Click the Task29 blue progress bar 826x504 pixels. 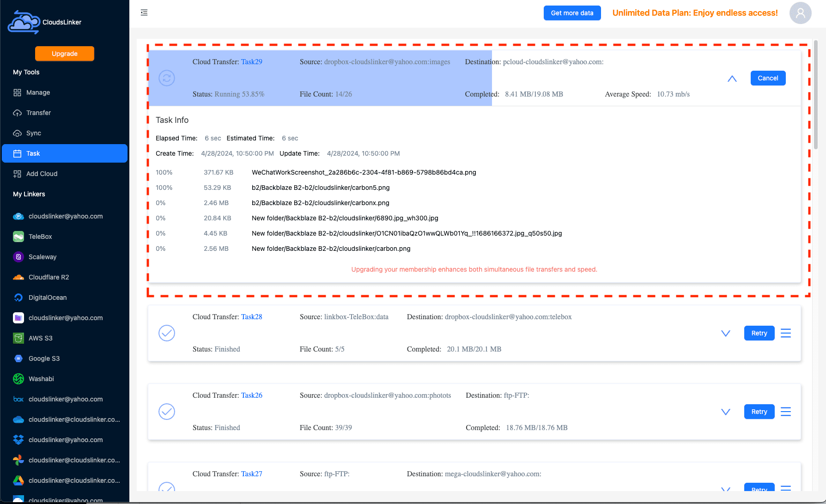pyautogui.click(x=320, y=78)
